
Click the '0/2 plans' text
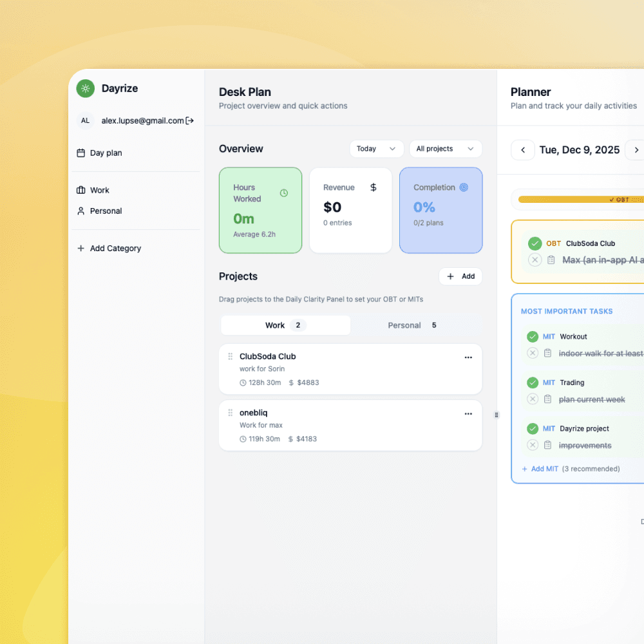(428, 223)
